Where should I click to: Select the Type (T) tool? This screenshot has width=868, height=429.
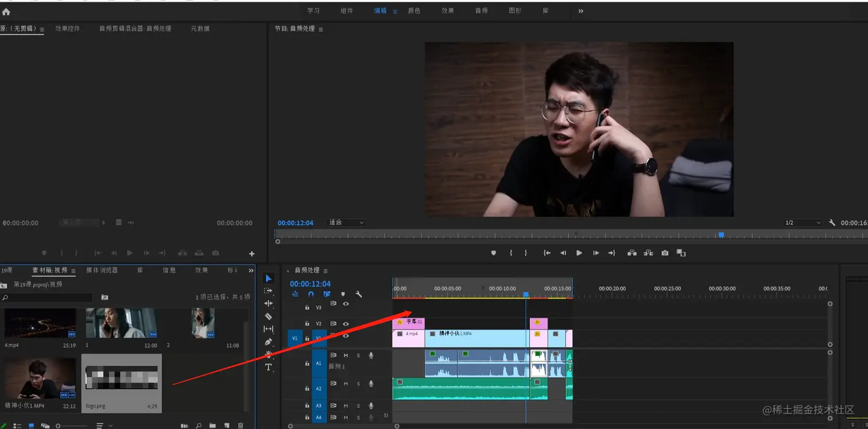[x=268, y=367]
